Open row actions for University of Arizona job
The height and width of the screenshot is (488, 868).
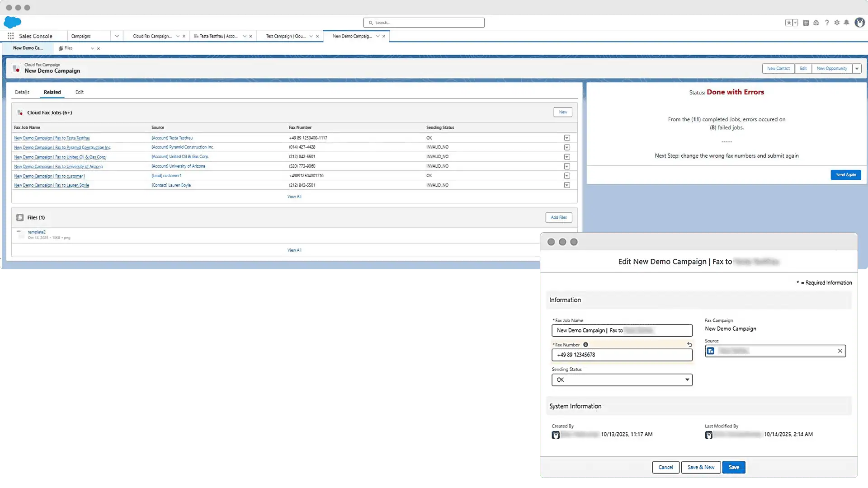[x=567, y=166]
